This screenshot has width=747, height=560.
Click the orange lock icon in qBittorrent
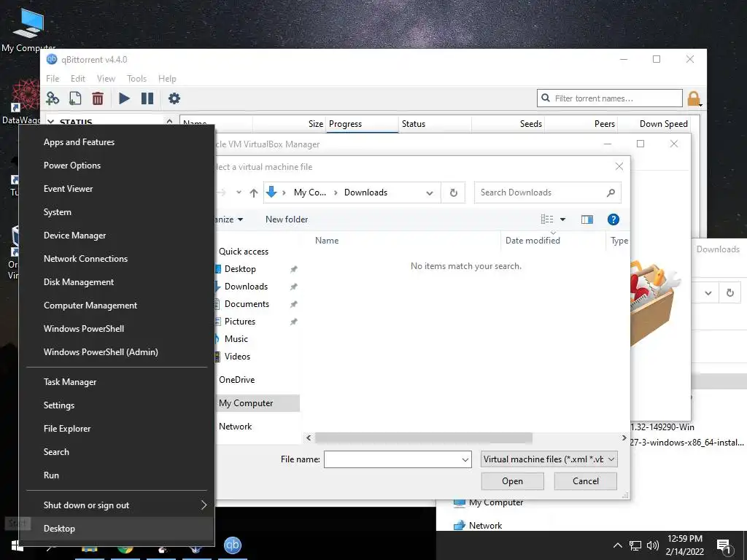coord(694,98)
